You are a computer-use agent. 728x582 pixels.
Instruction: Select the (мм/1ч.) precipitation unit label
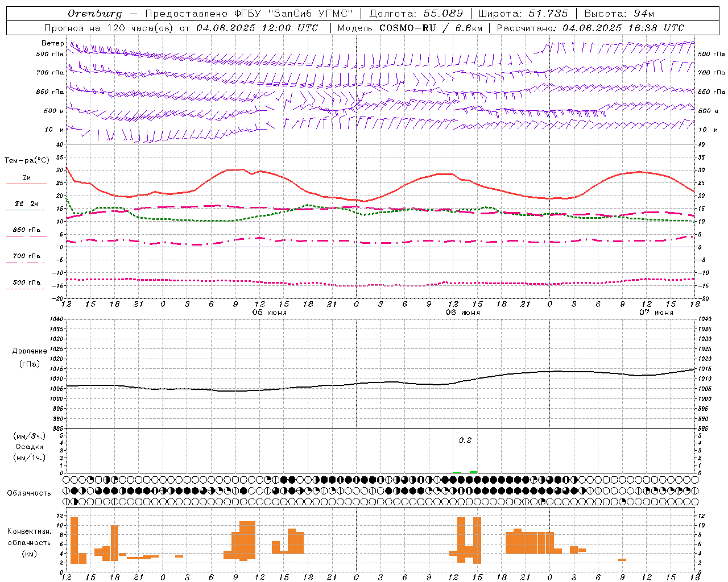point(30,458)
